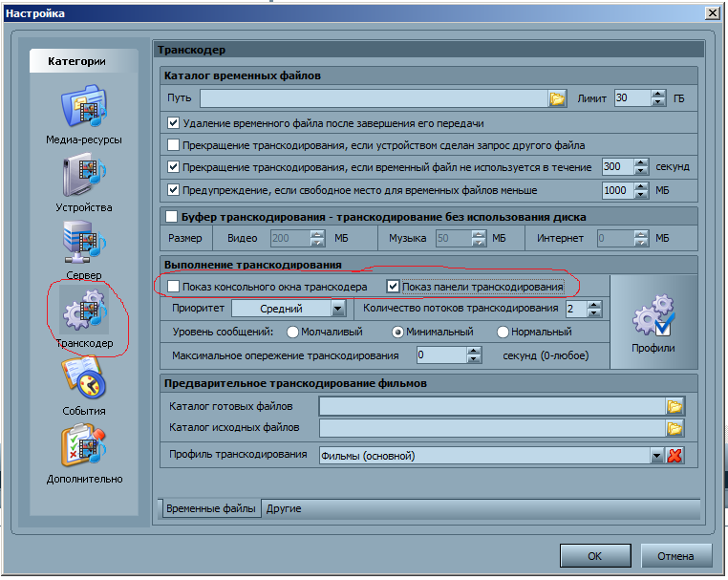Open the События category
This screenshot has height=580, width=728.
tap(84, 382)
